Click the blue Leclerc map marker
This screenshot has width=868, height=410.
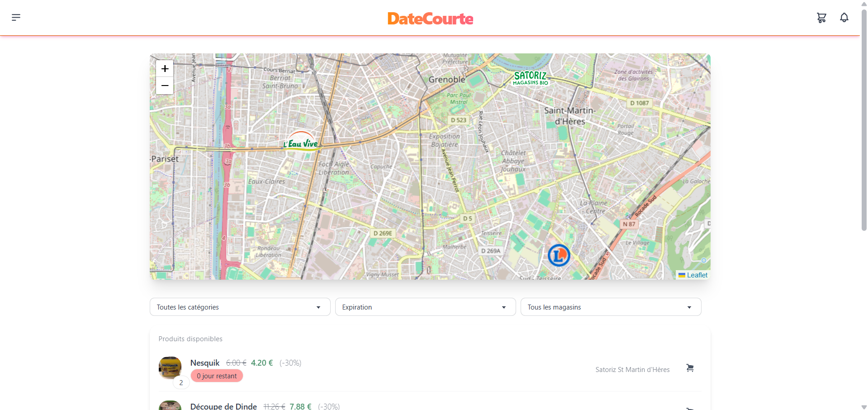(x=559, y=255)
